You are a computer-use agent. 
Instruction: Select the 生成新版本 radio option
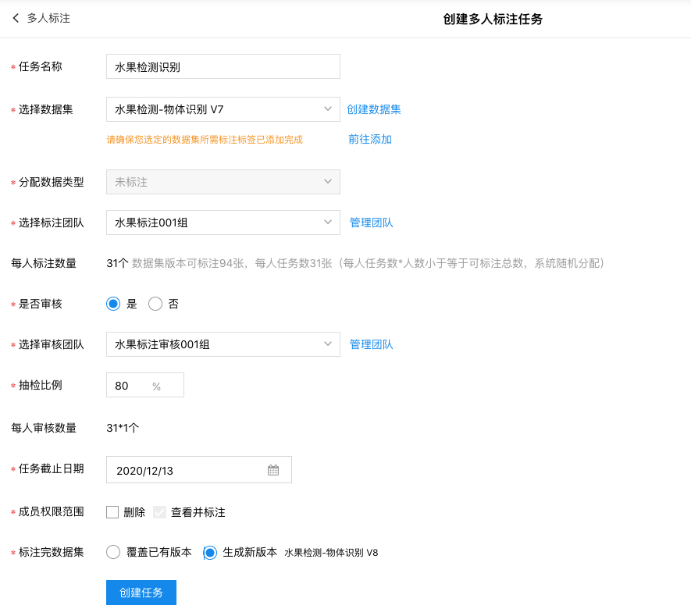pos(210,552)
